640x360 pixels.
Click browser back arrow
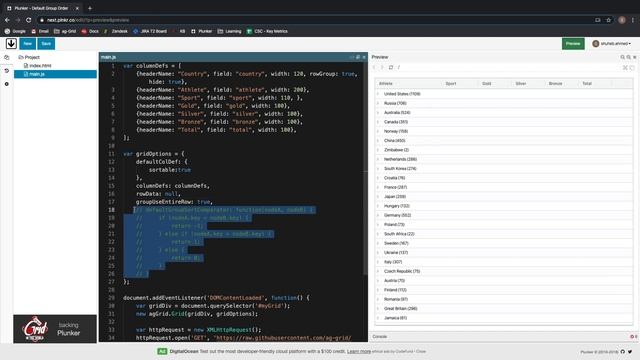[x=7, y=20]
